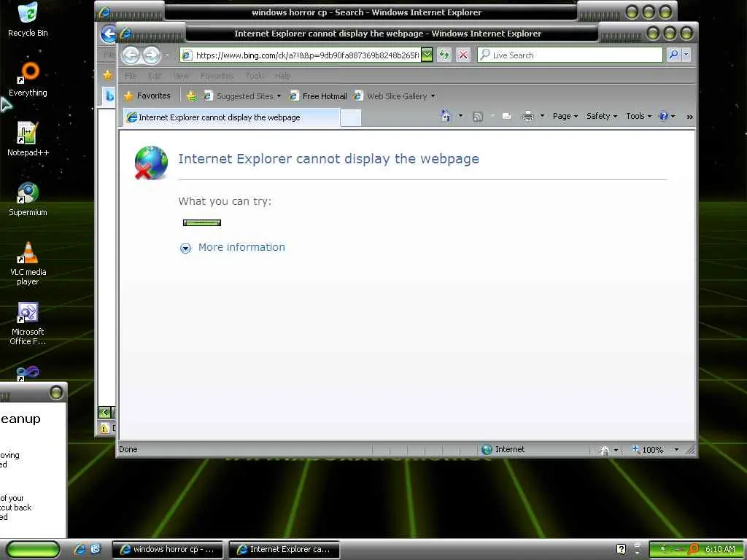Image resolution: width=747 pixels, height=560 pixels.
Task: Click the Print icon
Action: point(528,116)
